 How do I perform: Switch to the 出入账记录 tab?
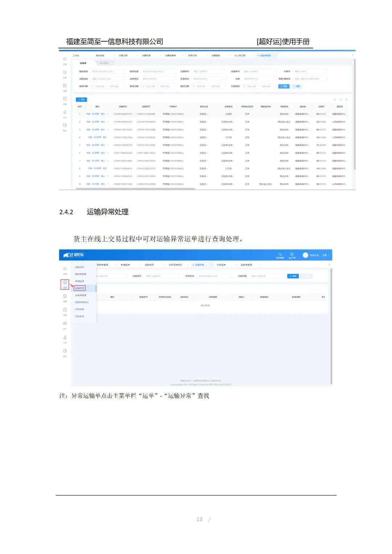[x=240, y=56]
